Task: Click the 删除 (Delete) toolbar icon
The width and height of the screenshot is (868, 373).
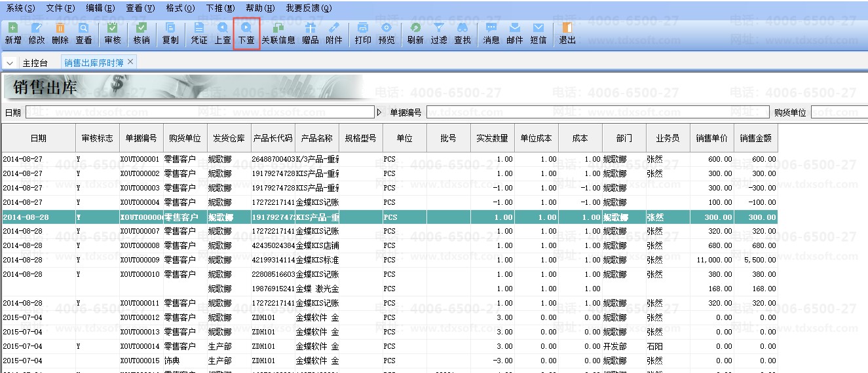Action: (x=60, y=33)
